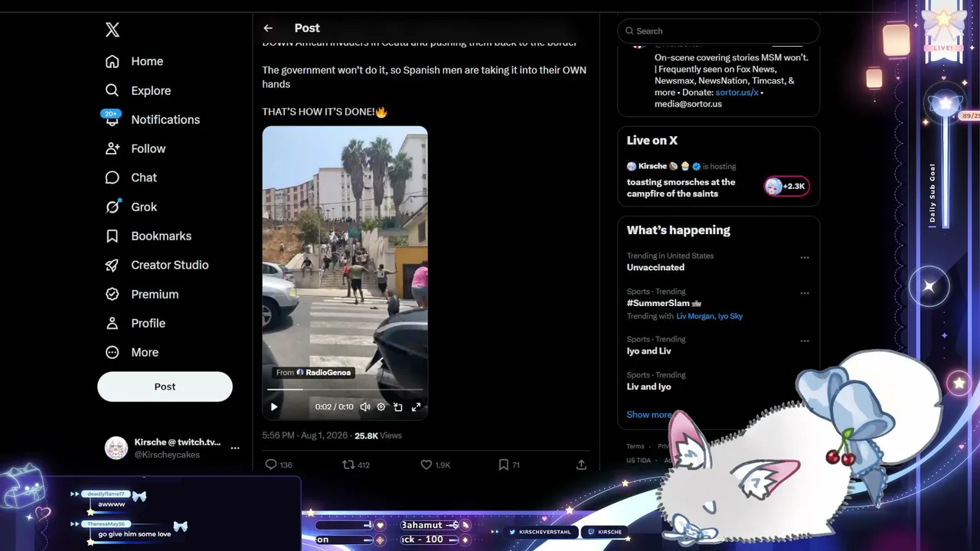Mute the video sound
This screenshot has height=551, width=980.
(365, 407)
